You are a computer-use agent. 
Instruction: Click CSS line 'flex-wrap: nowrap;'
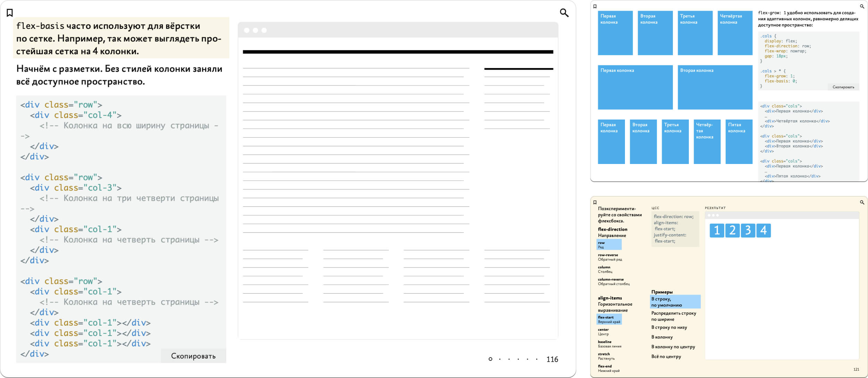[785, 51]
